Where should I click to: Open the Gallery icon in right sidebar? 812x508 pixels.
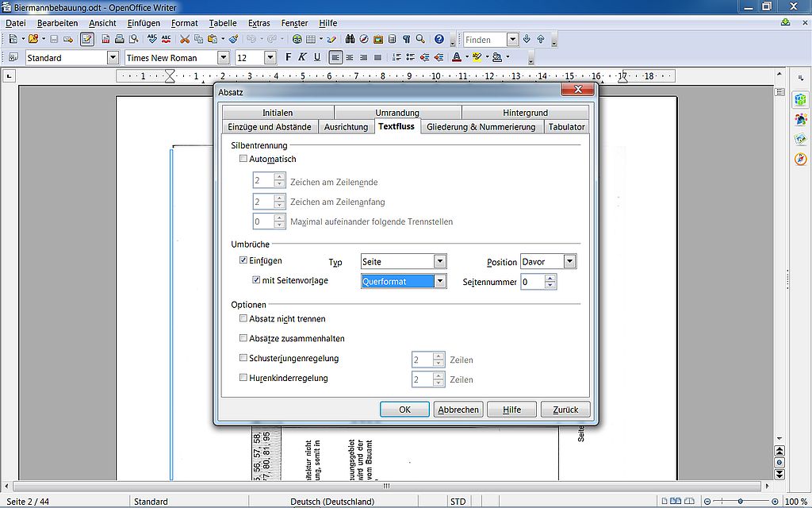[801, 139]
